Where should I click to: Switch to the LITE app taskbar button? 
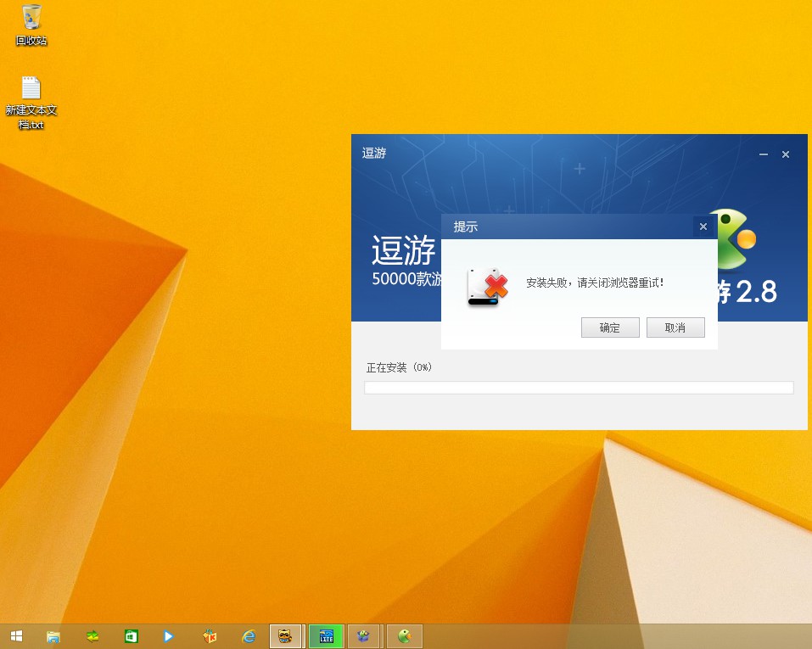(327, 636)
